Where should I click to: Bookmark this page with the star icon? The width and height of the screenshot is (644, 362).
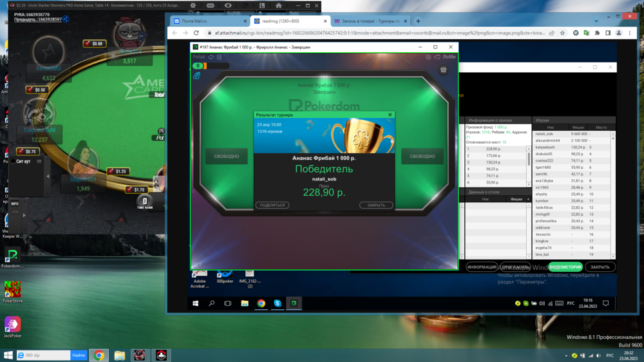[562, 33]
